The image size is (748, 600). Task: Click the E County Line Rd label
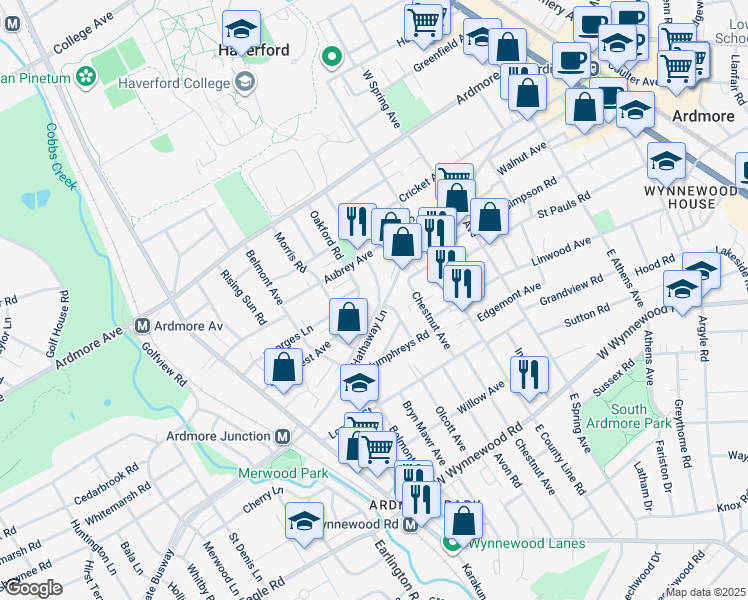(560, 459)
